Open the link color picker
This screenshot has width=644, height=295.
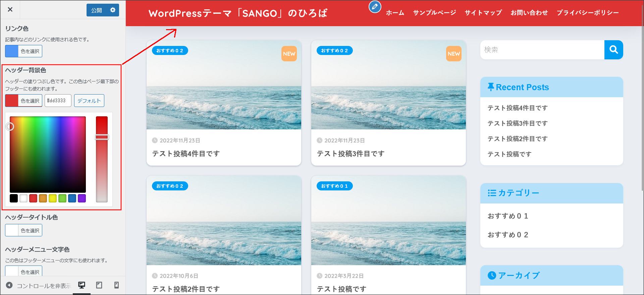pos(23,51)
